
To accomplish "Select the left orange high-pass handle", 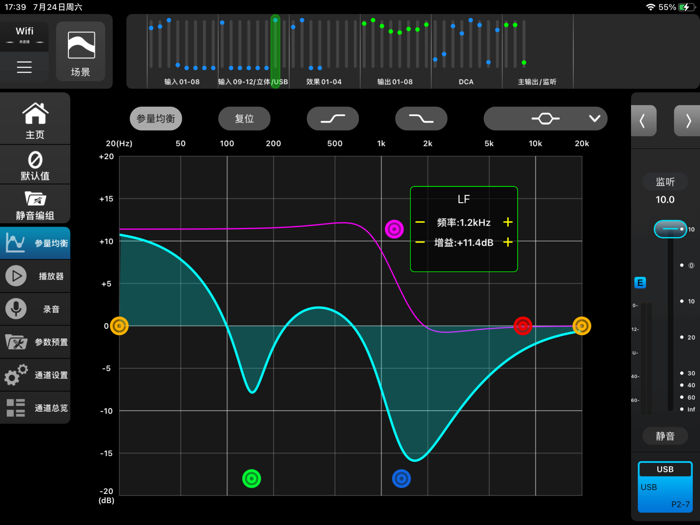I will [119, 326].
